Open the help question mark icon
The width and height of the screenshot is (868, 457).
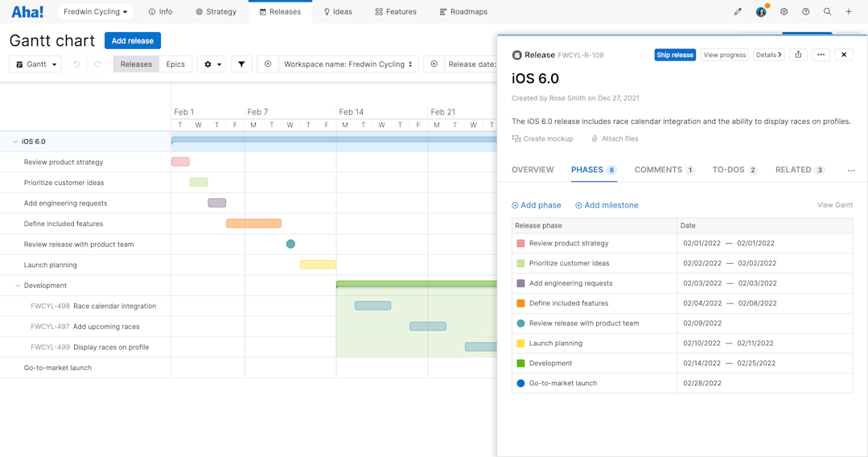(805, 11)
